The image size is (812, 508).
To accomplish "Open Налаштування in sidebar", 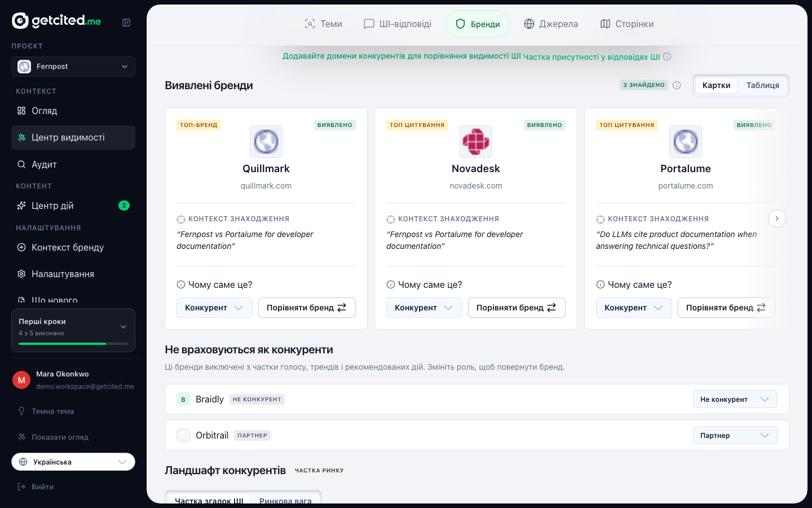I will point(73,274).
